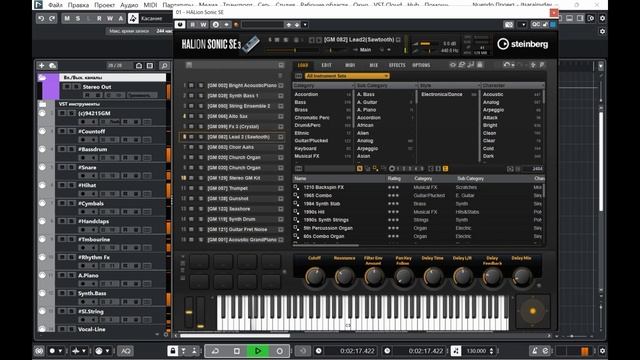This screenshot has width=640, height=360.
Task: Toggle global Read R automation button
Action: tap(99, 18)
